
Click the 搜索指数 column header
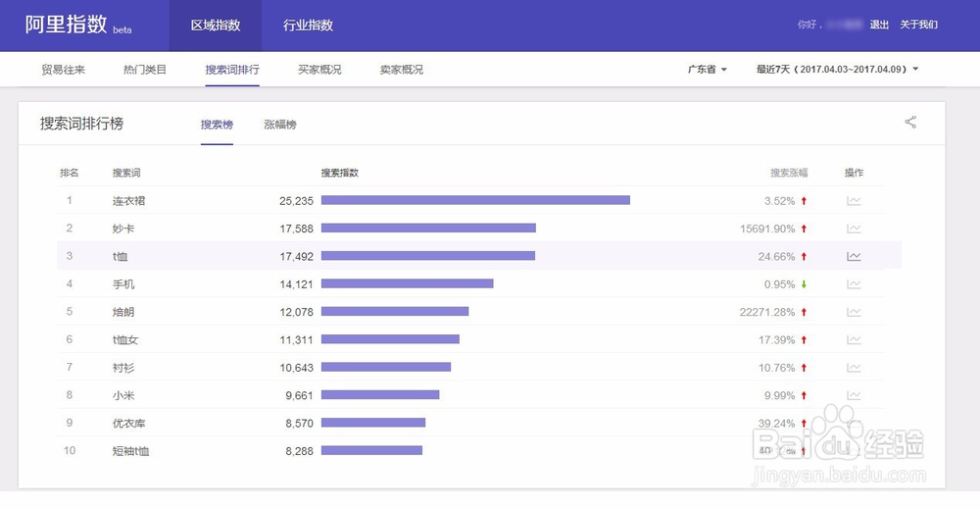[339, 173]
